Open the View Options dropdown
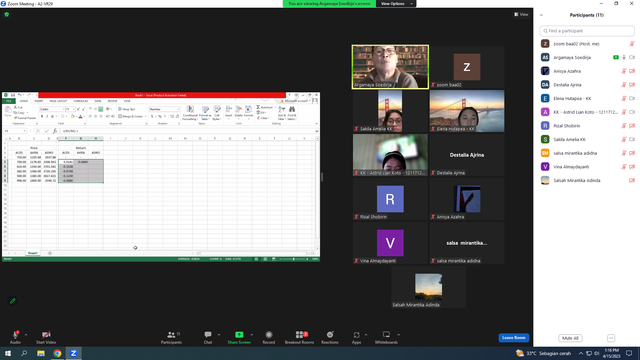The width and height of the screenshot is (640, 360). point(396,4)
